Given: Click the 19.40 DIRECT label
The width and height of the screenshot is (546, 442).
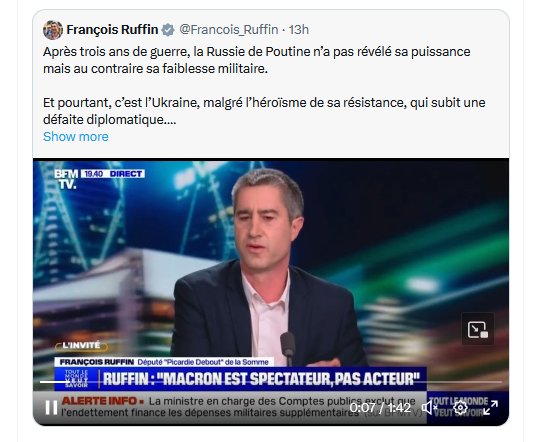Looking at the screenshot, I should point(113,174).
